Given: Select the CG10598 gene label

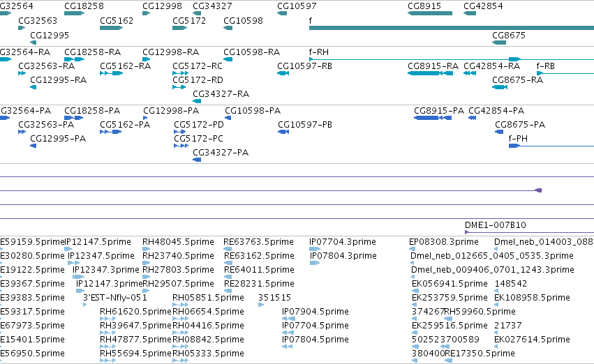Looking at the screenshot, I should [x=243, y=21].
